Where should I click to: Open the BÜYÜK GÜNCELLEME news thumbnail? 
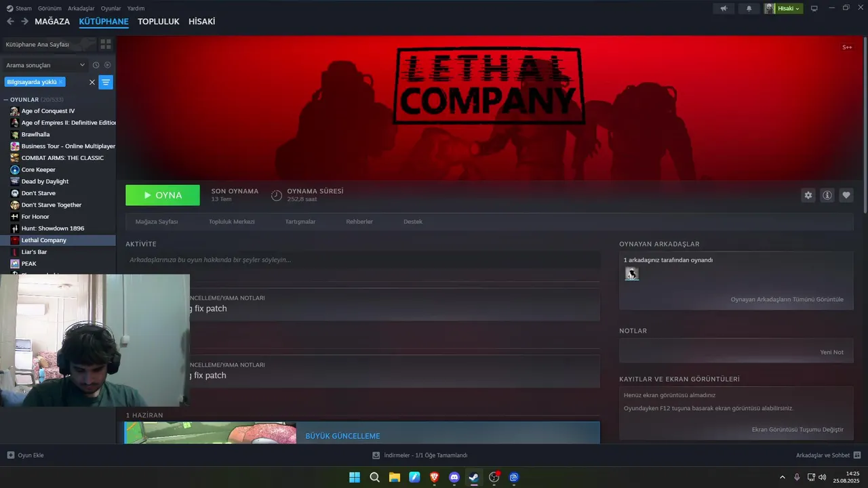pyautogui.click(x=210, y=433)
